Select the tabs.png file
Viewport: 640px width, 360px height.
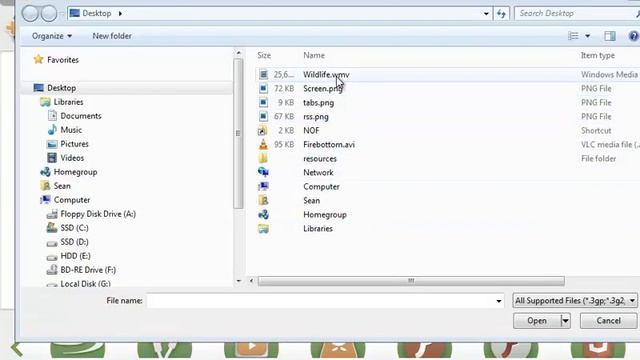coord(318,102)
